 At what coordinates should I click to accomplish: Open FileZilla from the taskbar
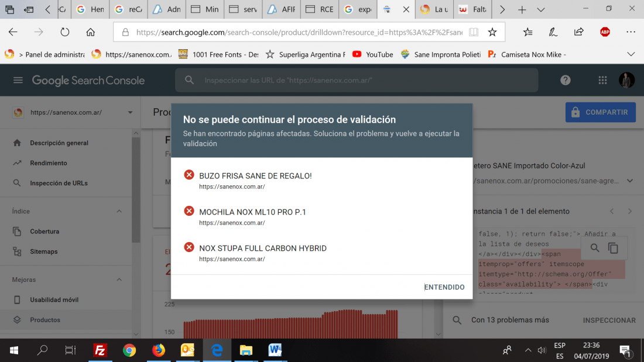coord(100,350)
